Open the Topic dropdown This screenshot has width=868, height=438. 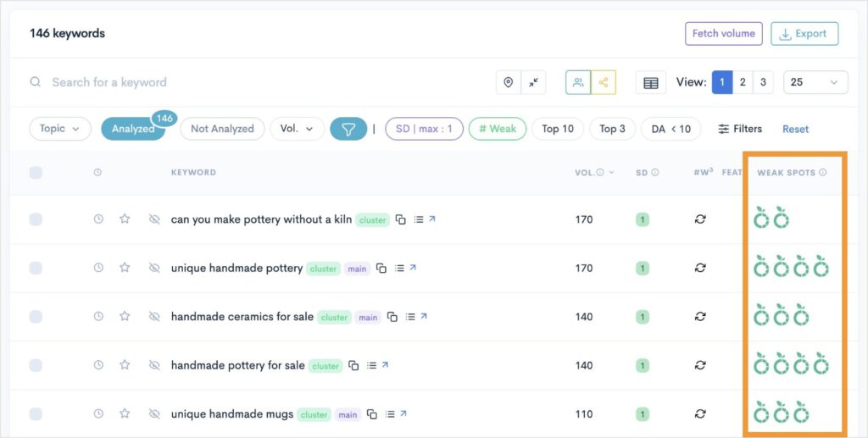60,129
